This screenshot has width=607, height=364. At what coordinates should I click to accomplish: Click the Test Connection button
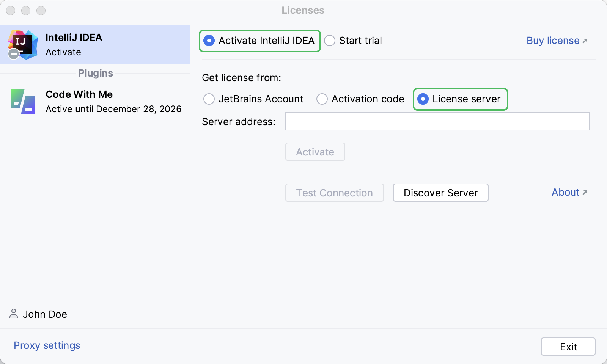pyautogui.click(x=334, y=193)
